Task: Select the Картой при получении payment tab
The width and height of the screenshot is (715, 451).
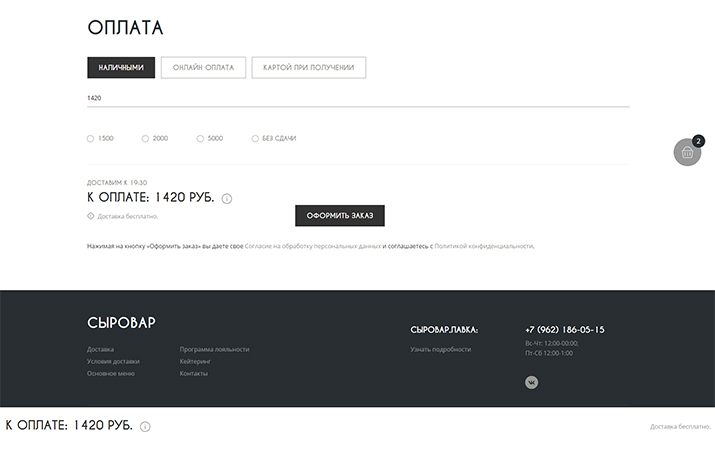Action: click(308, 67)
